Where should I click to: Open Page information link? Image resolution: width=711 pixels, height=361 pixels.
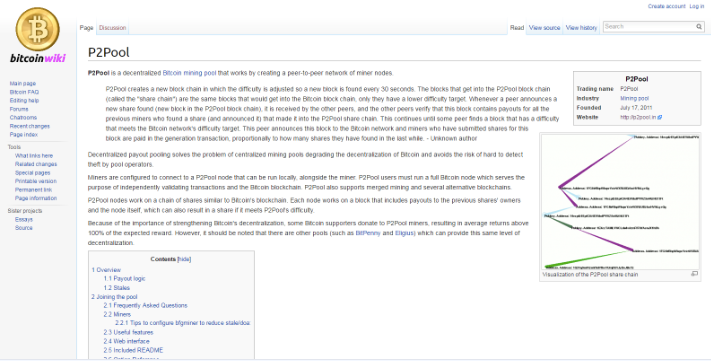point(36,198)
